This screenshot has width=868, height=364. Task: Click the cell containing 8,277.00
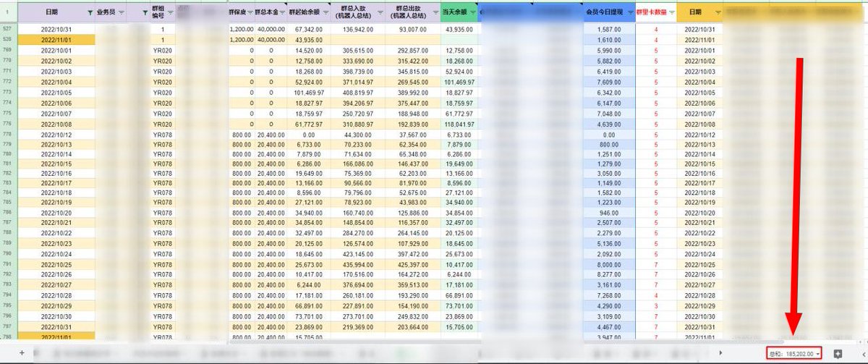609,274
